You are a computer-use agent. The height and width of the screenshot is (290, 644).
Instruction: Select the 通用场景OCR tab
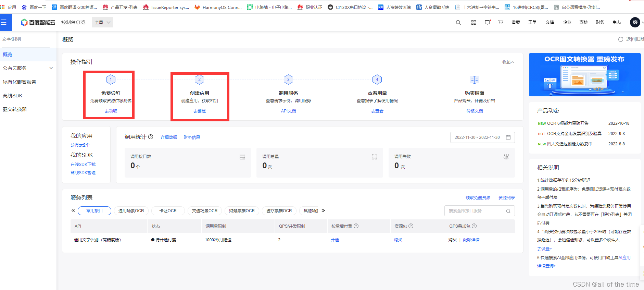tap(131, 211)
